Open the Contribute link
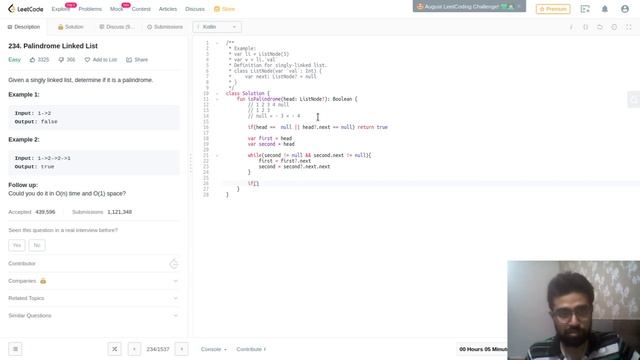This screenshot has height=360, width=640. tap(251, 349)
